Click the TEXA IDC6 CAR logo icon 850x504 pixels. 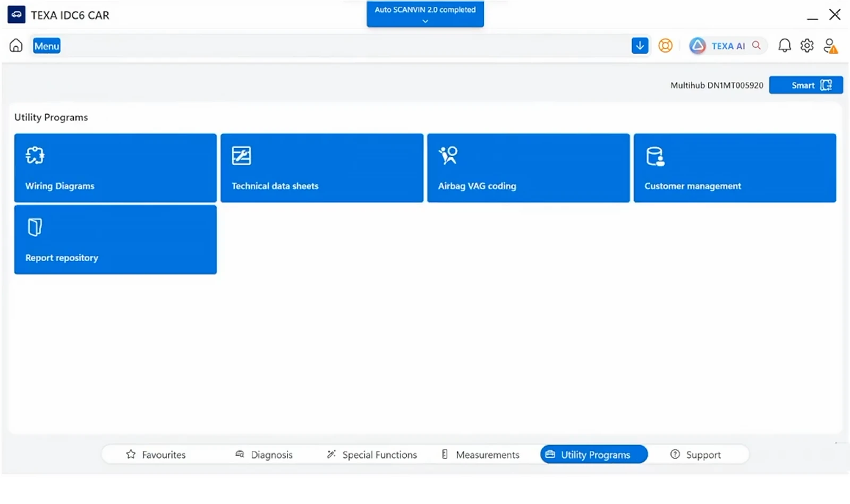(16, 15)
